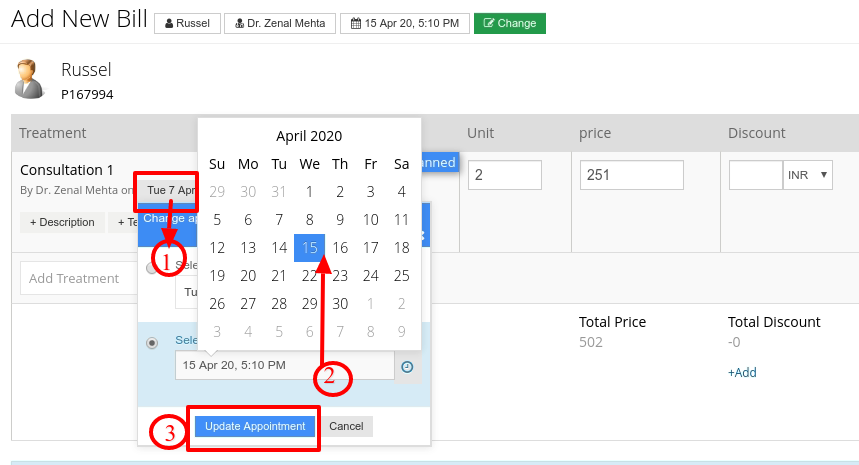Click Russel's patient avatar picture
The width and height of the screenshot is (859, 465).
(29, 79)
